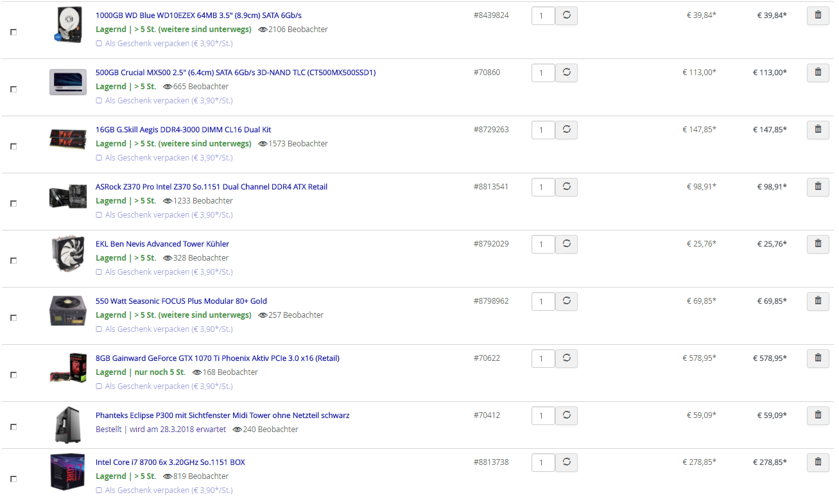The height and width of the screenshot is (504, 839).
Task: Click the ASRock motherboard thumbnail
Action: 67,196
